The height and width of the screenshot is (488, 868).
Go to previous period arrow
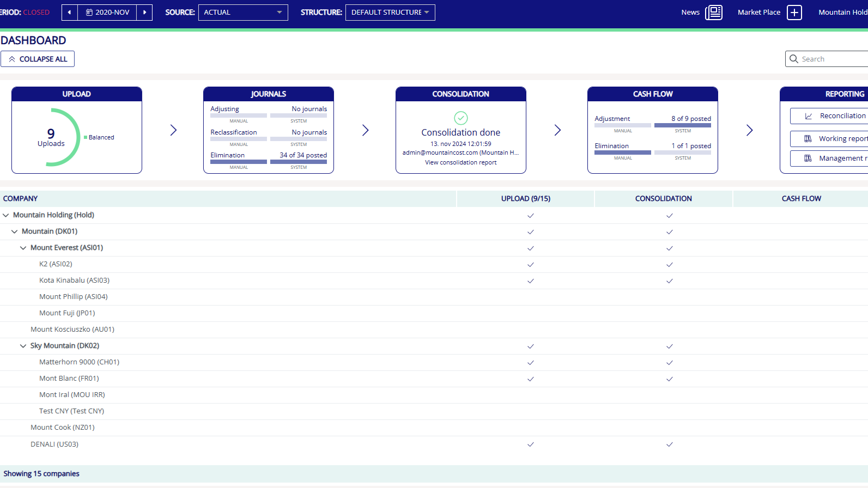[69, 13]
